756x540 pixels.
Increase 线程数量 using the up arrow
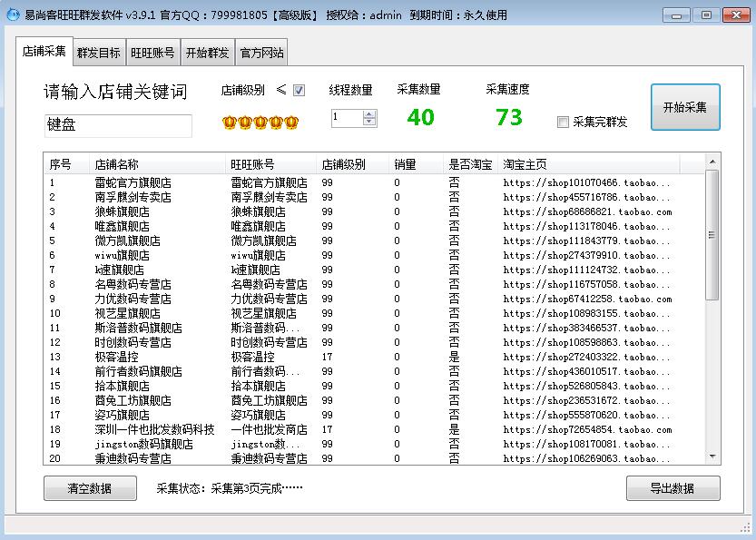click(x=368, y=113)
